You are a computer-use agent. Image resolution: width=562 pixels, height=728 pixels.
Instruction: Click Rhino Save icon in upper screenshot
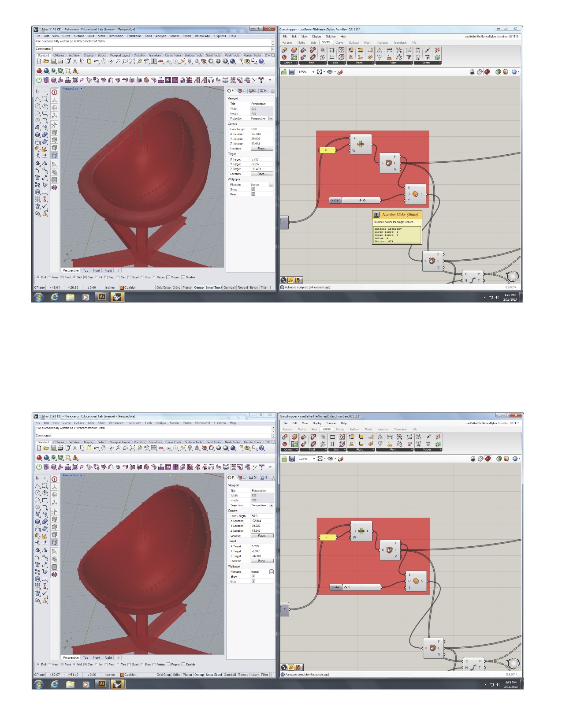(x=53, y=61)
